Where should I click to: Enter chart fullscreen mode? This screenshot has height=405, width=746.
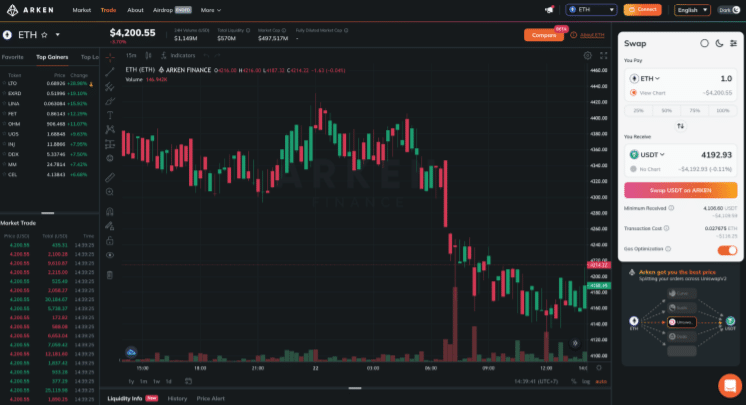604,56
